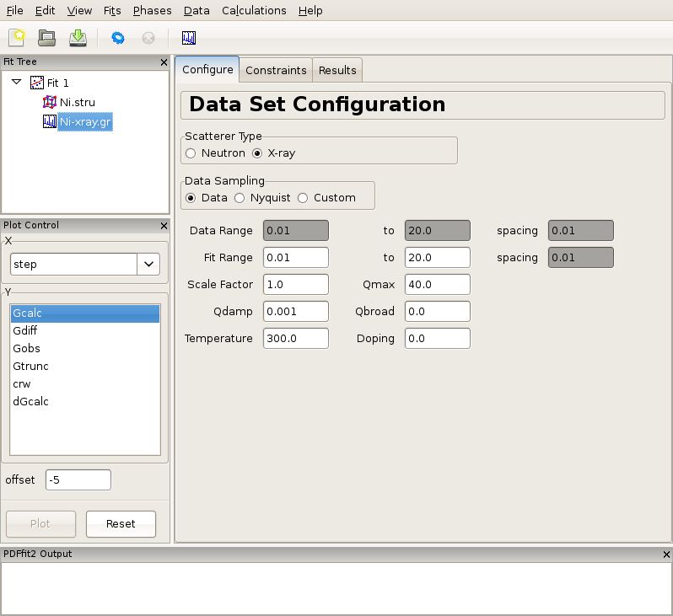
Task: Click the Doping input field
Action: 438,339
